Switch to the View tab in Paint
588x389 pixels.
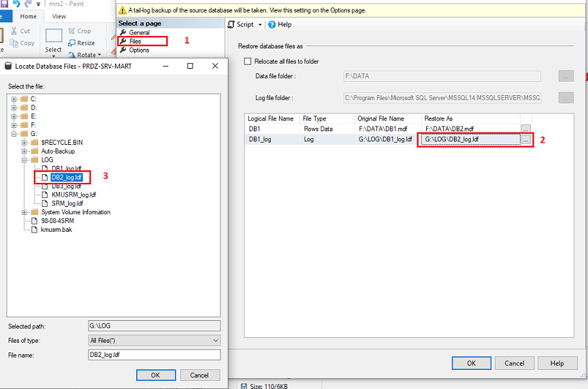(59, 16)
